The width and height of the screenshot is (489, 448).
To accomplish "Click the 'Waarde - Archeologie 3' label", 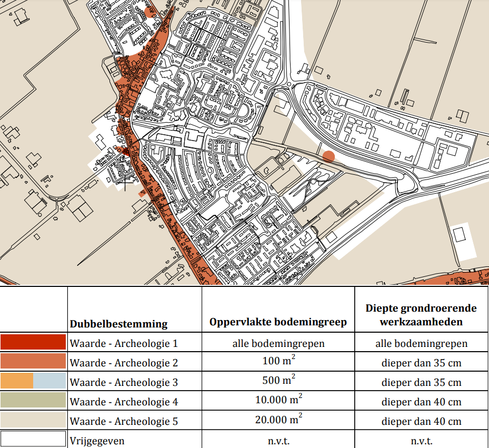I will point(124,382).
